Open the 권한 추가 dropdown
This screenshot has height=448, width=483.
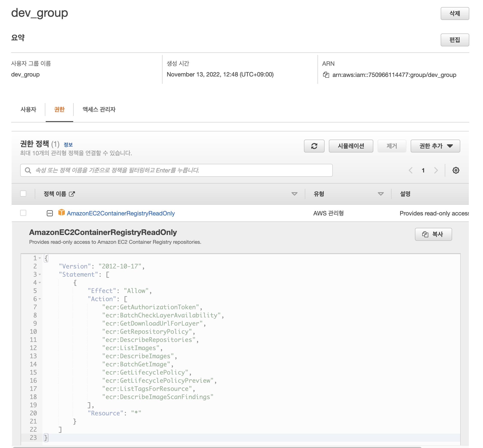pos(435,146)
